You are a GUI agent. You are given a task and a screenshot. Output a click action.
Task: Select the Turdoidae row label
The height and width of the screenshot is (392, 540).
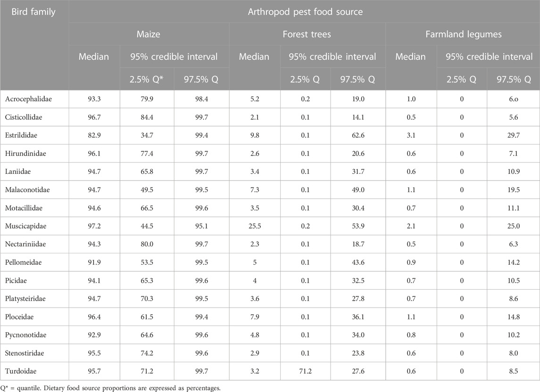pos(21,371)
